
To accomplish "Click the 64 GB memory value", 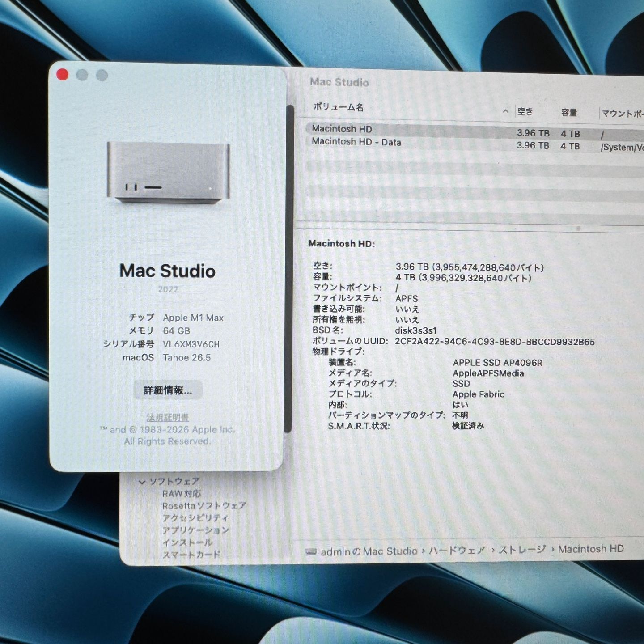I will point(176,331).
